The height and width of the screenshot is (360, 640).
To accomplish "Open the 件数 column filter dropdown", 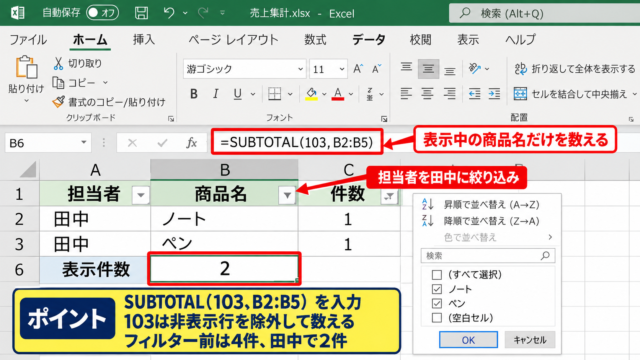I will pos(389,197).
